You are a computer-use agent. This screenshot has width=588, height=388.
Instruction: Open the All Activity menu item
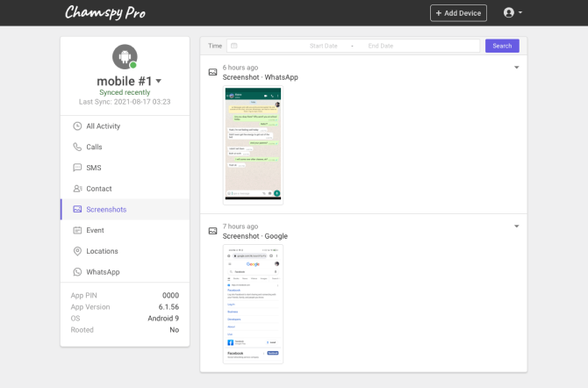tap(103, 126)
